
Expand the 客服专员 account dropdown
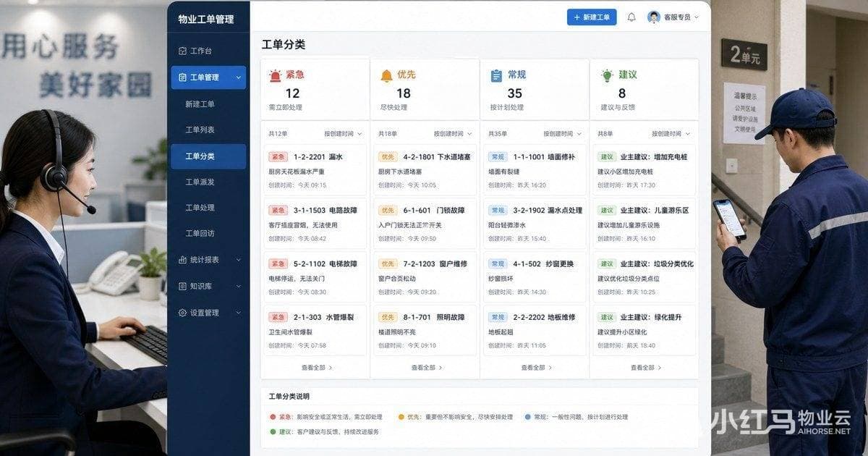pos(697,17)
